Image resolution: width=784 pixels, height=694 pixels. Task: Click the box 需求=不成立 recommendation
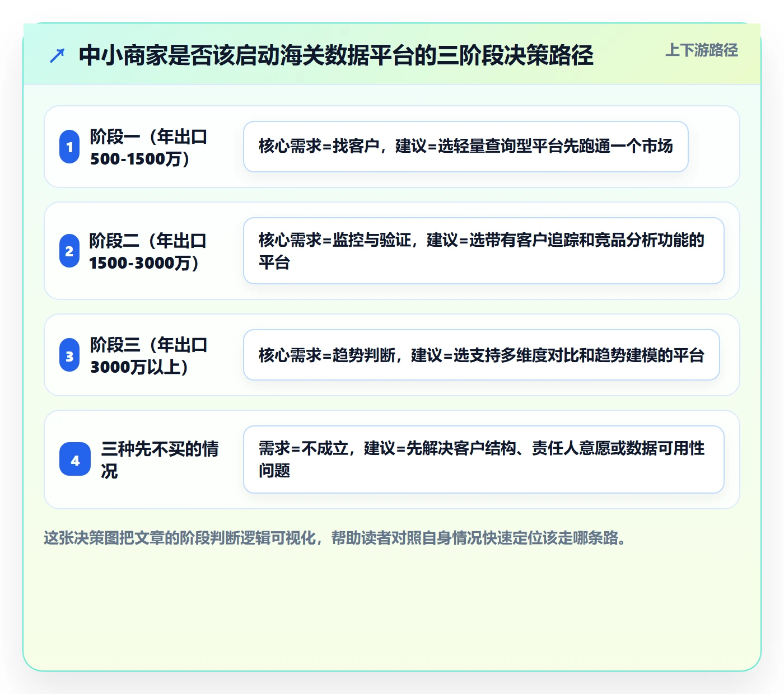tap(484, 459)
